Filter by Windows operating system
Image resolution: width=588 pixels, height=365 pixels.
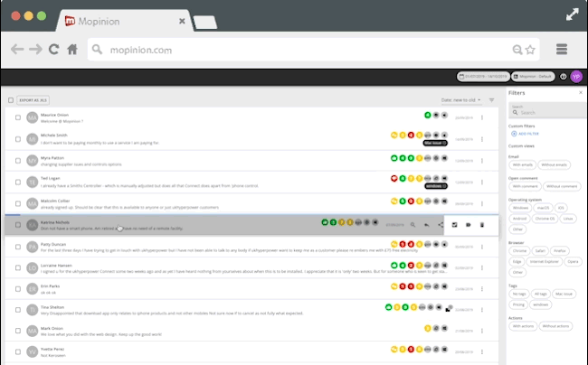point(520,208)
